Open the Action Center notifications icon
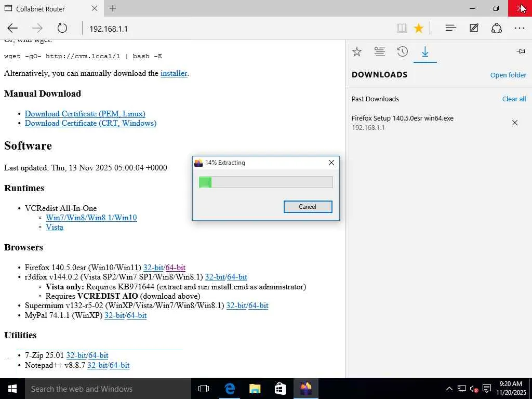The height and width of the screenshot is (399, 532). (x=487, y=389)
